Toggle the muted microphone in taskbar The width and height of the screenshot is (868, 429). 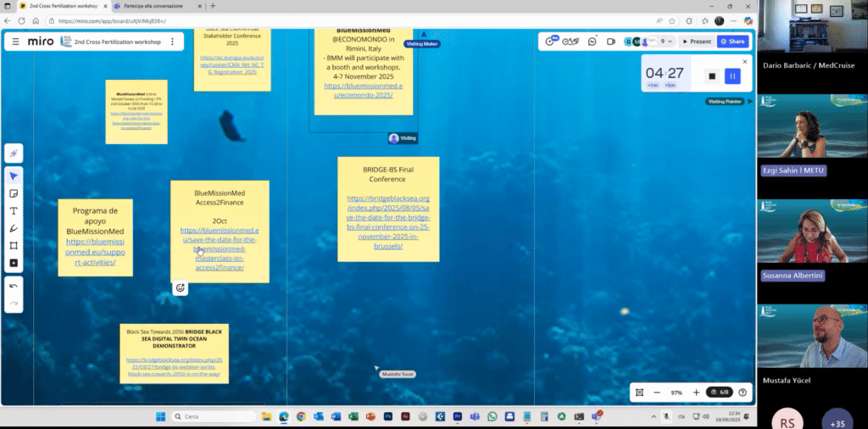click(x=667, y=417)
